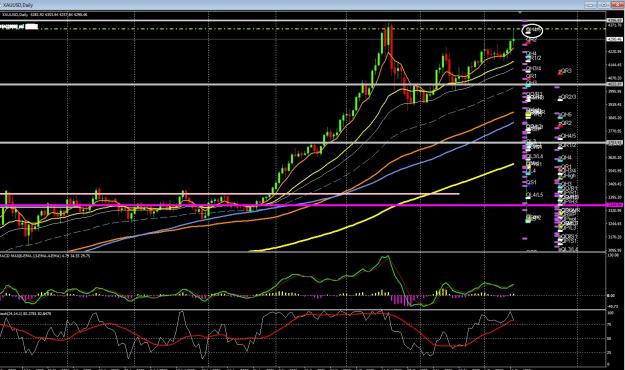Image resolution: width=625 pixels, height=370 pixels.
Task: Click the MACD indicator label in the subwindow
Action: (45, 256)
